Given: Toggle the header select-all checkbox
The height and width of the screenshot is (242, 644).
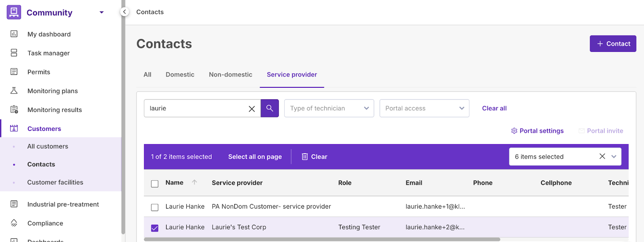Looking at the screenshot, I should click(x=155, y=184).
